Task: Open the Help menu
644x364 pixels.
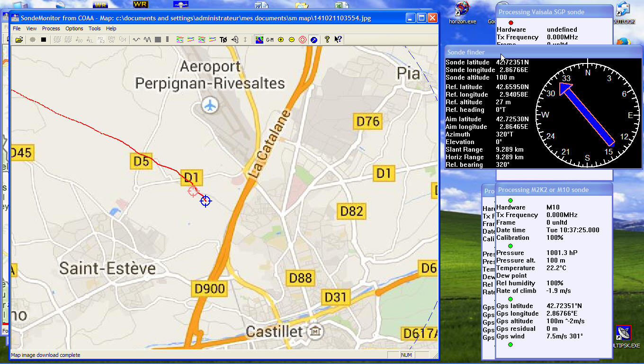Action: [x=111, y=28]
